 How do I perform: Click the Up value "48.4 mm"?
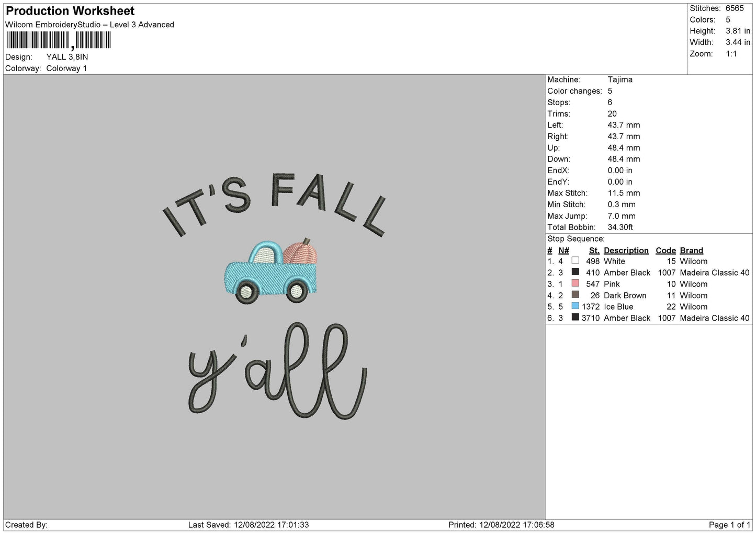tap(624, 148)
